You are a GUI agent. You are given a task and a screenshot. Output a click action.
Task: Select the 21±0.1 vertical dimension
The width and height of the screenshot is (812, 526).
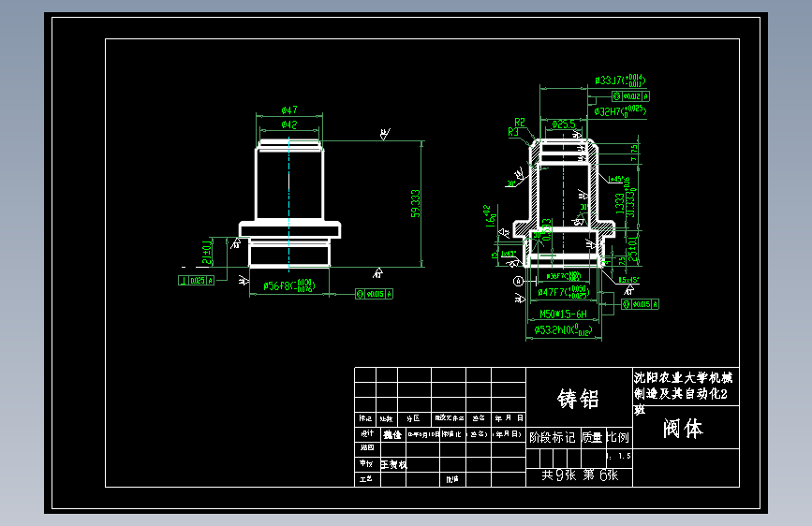point(207,252)
